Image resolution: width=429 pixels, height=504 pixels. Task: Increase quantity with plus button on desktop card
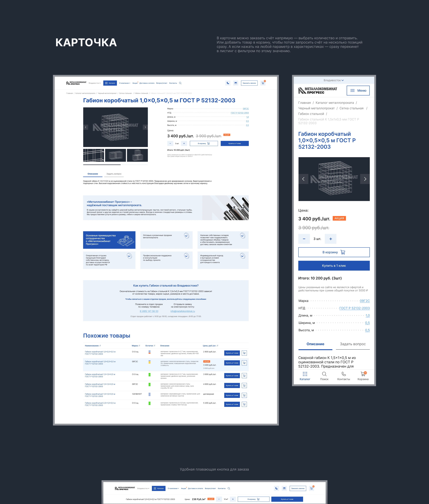click(x=184, y=144)
